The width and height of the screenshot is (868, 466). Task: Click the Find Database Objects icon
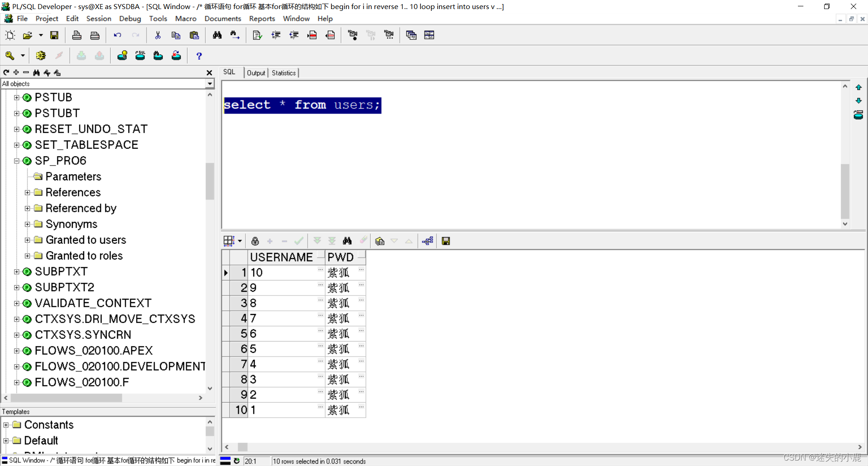pyautogui.click(x=158, y=56)
